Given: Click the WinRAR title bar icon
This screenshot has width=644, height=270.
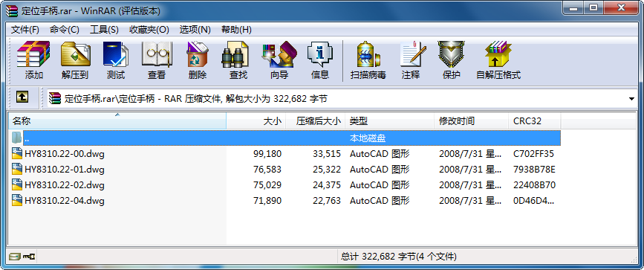Looking at the screenshot, I should (13, 10).
